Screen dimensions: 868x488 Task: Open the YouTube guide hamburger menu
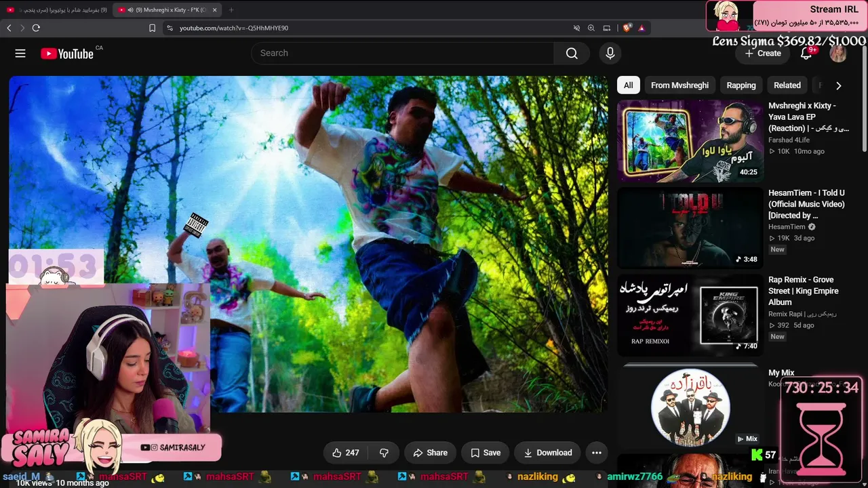20,54
